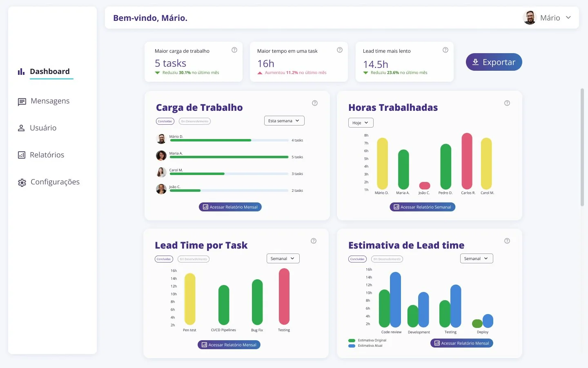Click the Configurações gear icon

(x=22, y=183)
